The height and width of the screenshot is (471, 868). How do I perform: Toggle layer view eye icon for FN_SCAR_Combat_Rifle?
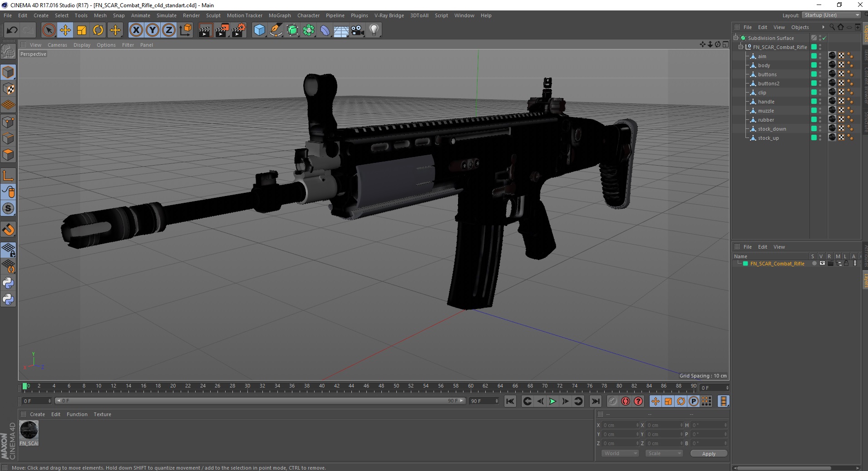tap(822, 264)
